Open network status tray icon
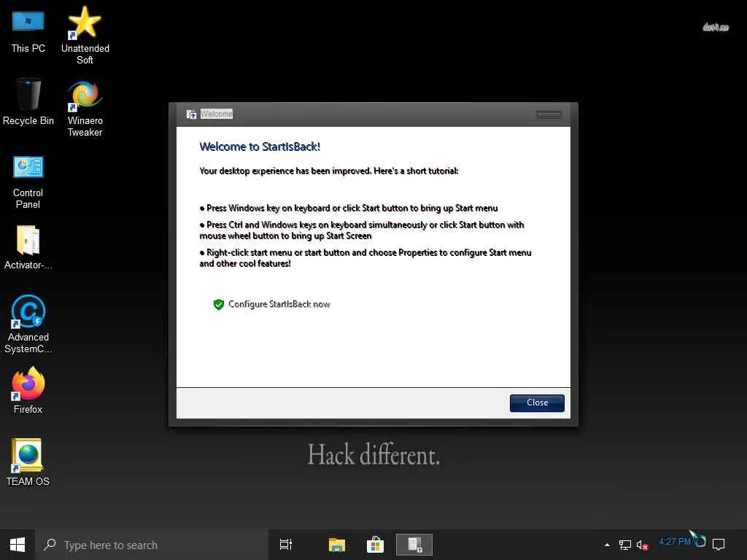The width and height of the screenshot is (747, 560). click(624, 545)
